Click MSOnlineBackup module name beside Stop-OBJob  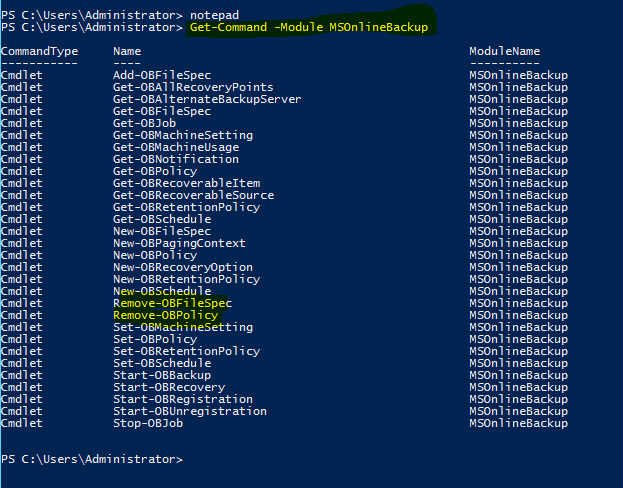click(x=519, y=423)
